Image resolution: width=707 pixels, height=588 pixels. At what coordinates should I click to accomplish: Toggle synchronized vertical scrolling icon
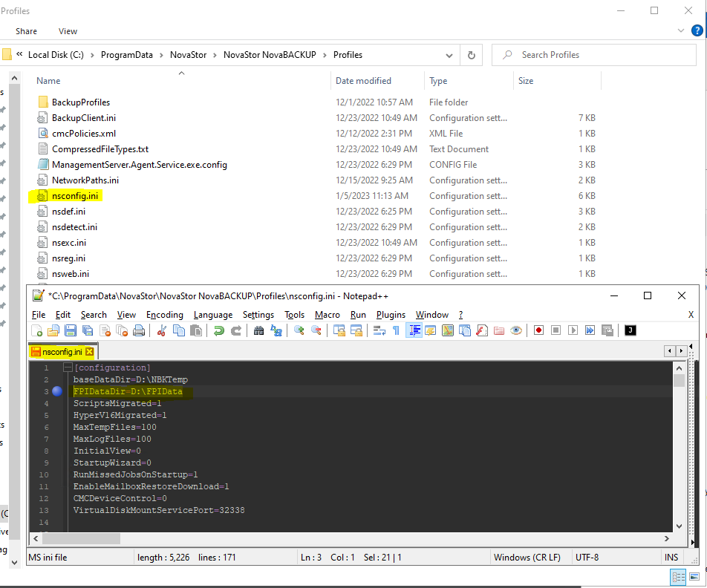[339, 330]
